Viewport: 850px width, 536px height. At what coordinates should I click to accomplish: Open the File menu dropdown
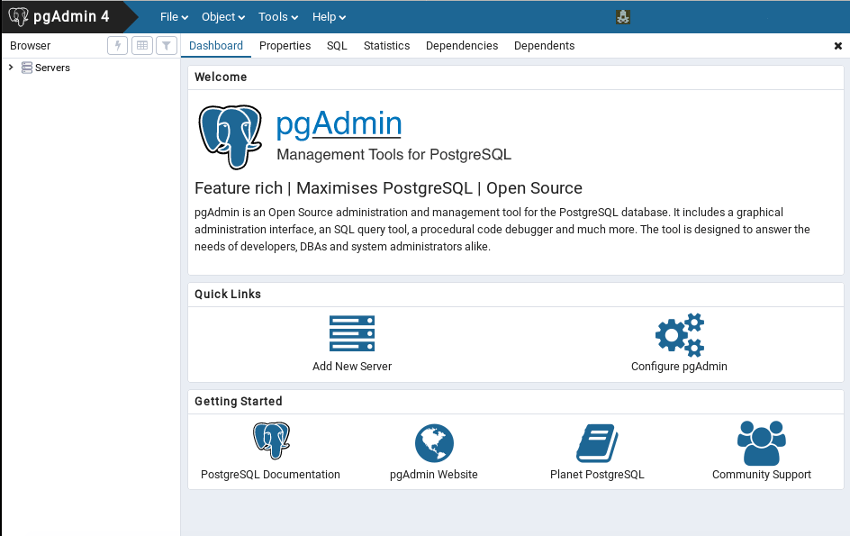174,17
